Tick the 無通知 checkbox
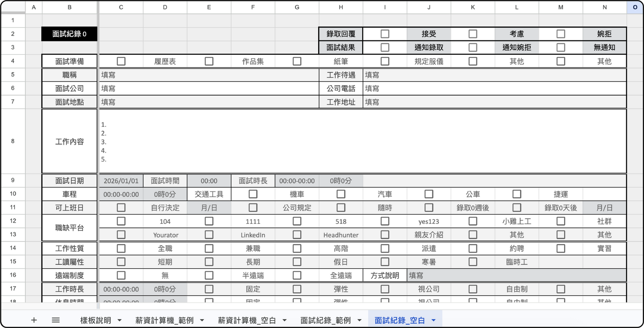The image size is (644, 328). [x=561, y=47]
